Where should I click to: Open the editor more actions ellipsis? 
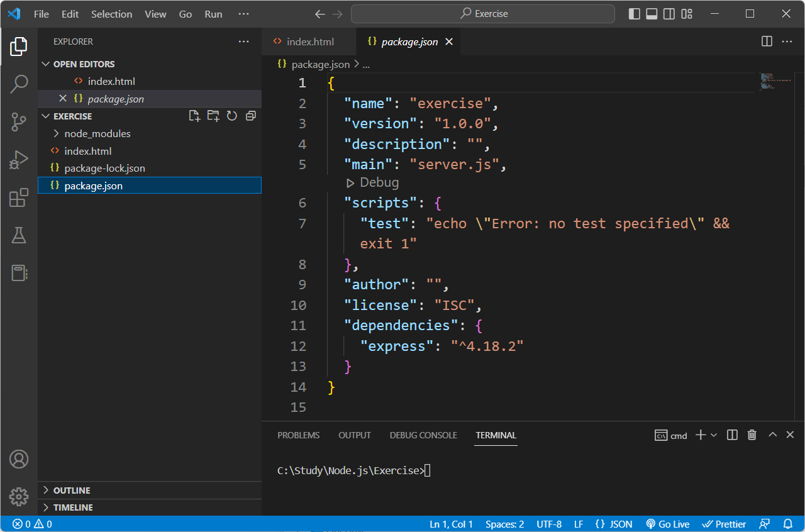787,42
